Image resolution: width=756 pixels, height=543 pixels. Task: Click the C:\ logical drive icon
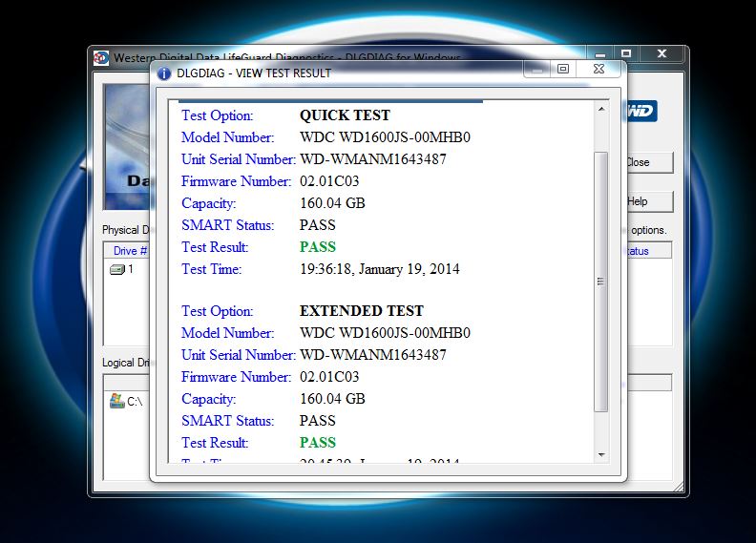(116, 401)
